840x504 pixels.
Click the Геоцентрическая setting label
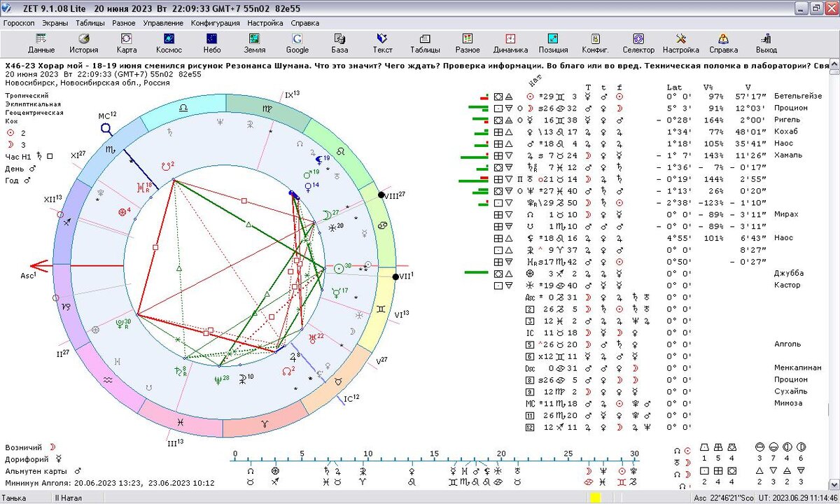click(34, 112)
